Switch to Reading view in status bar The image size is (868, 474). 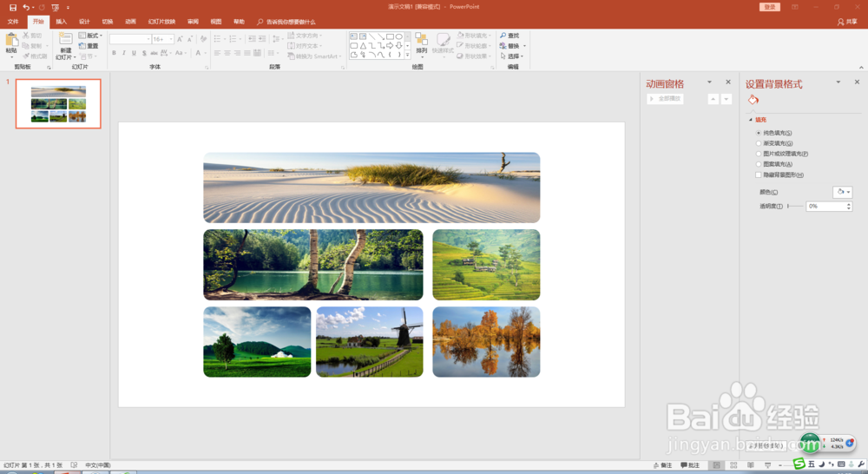point(751,465)
